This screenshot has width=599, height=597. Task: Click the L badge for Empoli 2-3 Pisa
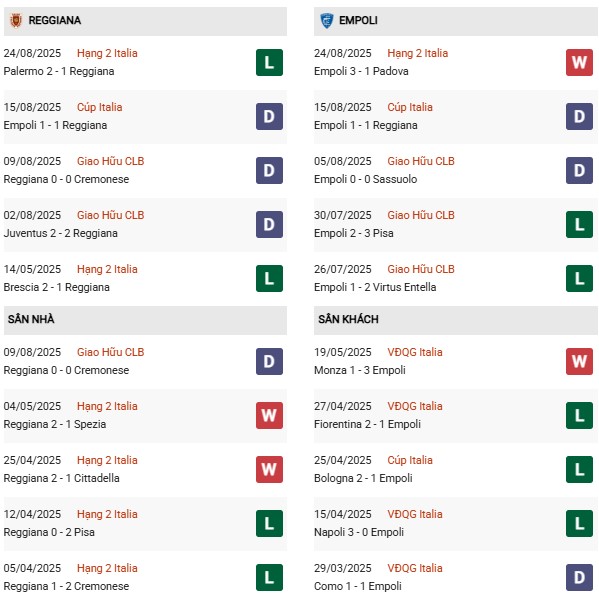[579, 224]
